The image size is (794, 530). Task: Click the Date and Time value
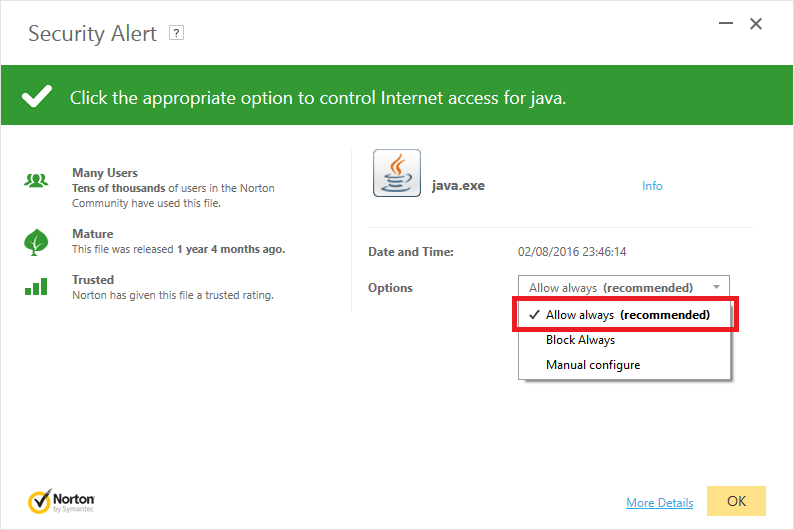click(x=579, y=252)
